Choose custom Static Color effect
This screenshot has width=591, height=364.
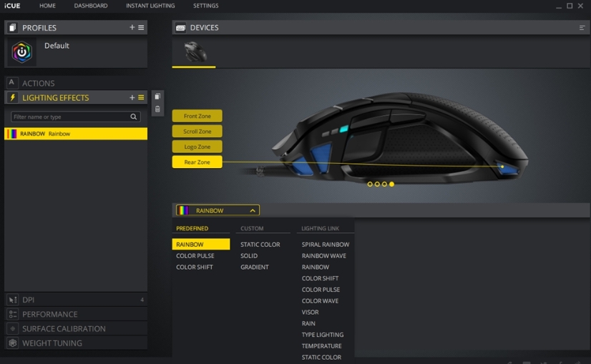point(260,244)
